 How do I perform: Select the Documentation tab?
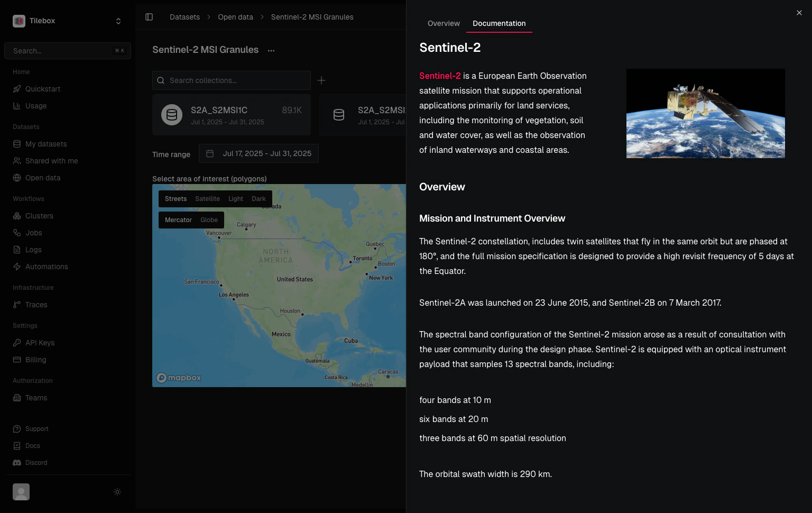pyautogui.click(x=499, y=23)
